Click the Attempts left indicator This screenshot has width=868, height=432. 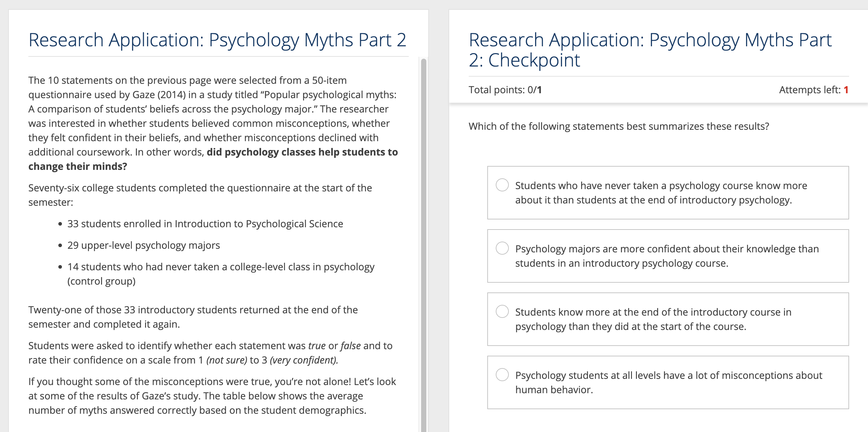[815, 90]
